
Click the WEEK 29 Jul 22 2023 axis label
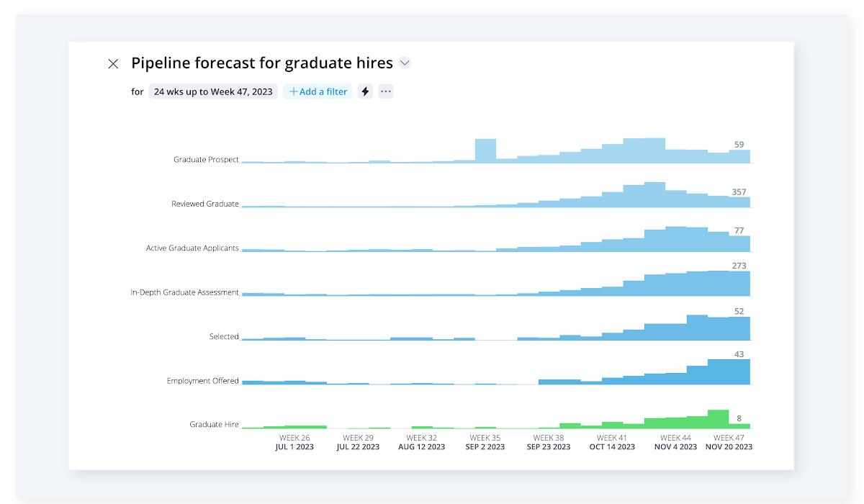point(358,442)
